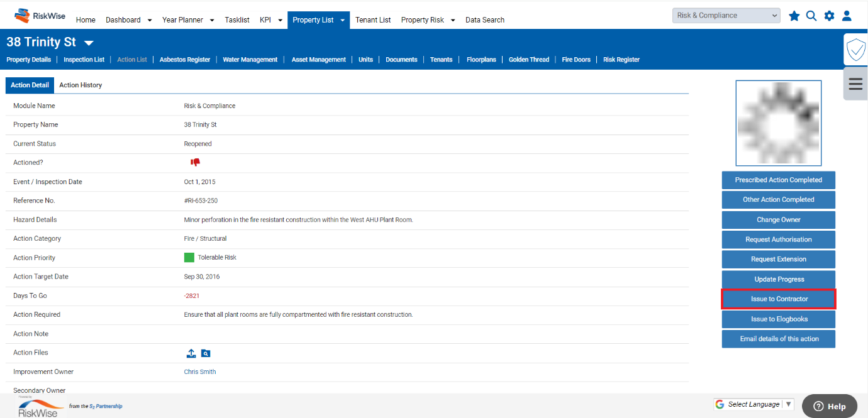
Task: Expand the KPI menu arrow
Action: click(x=281, y=20)
